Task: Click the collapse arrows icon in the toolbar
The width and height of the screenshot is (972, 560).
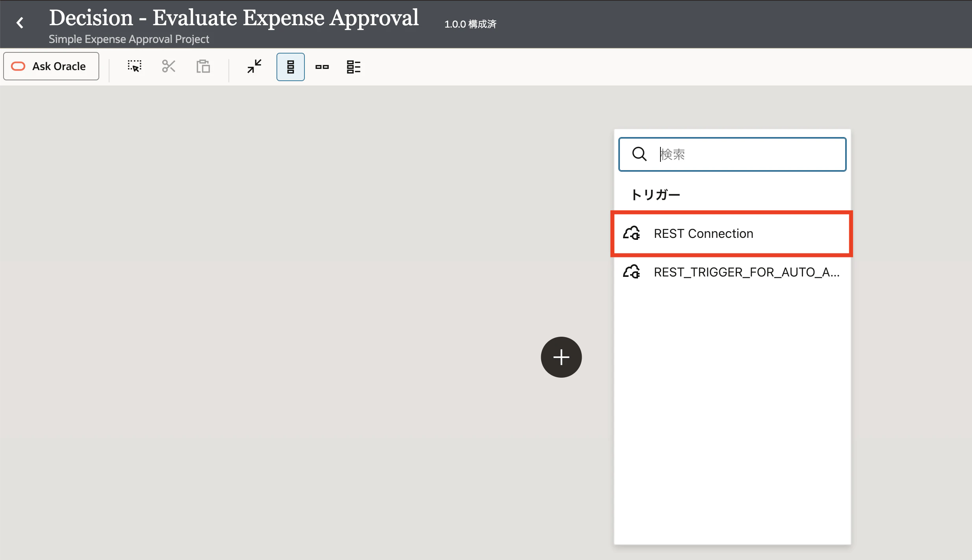Action: click(254, 67)
